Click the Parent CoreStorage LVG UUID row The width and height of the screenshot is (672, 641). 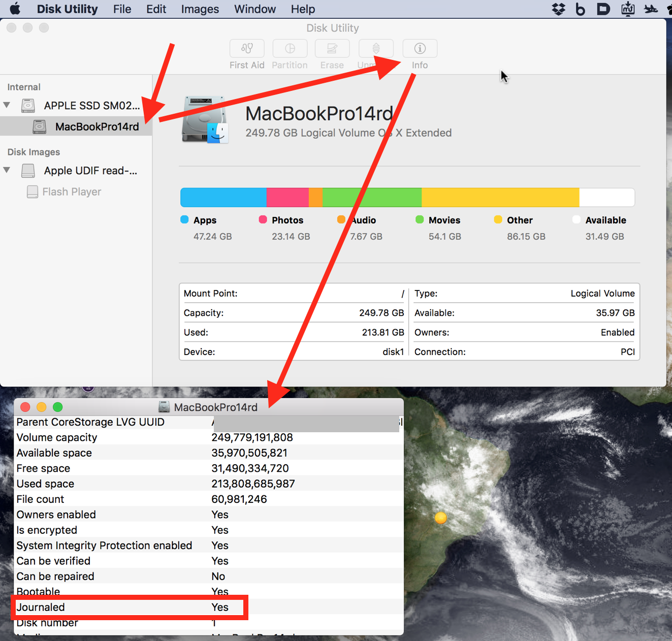tap(209, 422)
